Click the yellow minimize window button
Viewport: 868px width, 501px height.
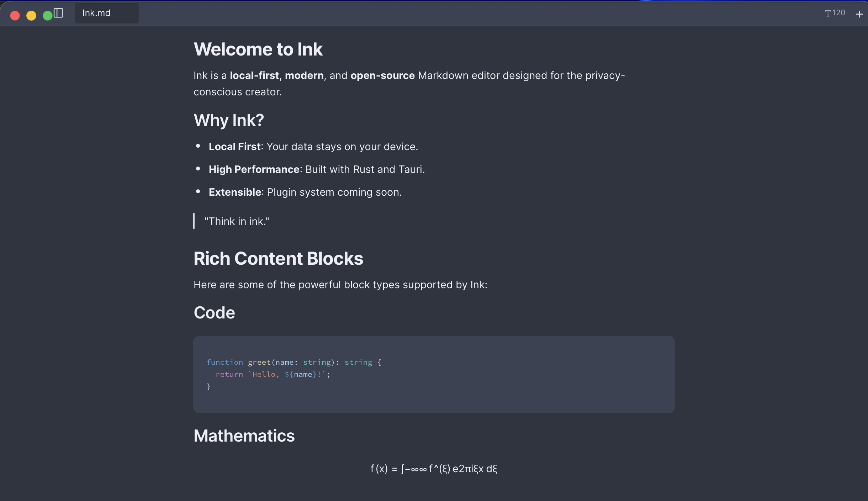pyautogui.click(x=31, y=16)
